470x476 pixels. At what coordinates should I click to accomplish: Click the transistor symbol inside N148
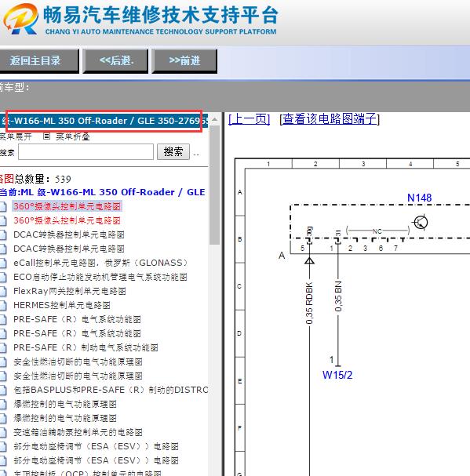(x=421, y=222)
